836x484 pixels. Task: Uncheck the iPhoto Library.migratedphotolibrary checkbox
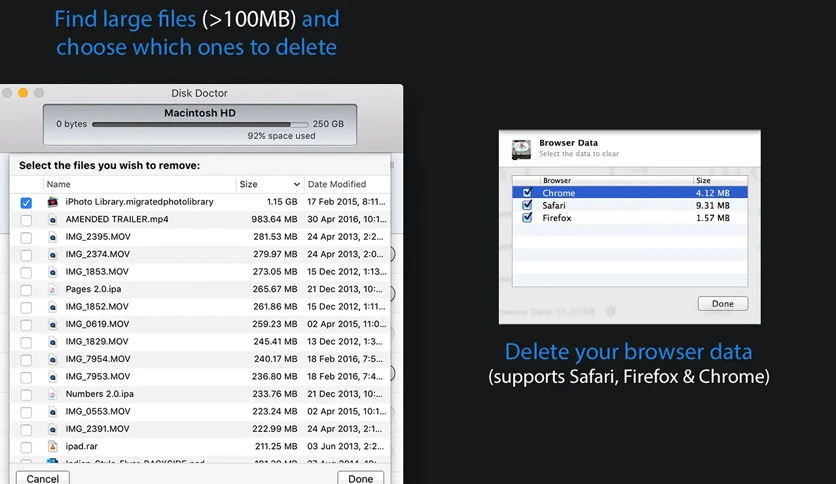point(26,203)
